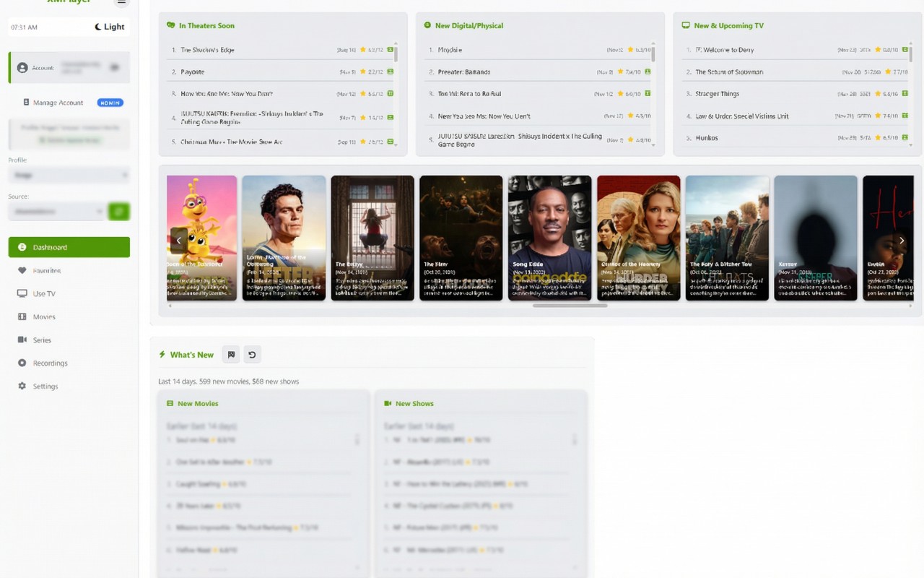The image size is (924, 578).
Task: Select JUJUTSU KAISEN title in New Digital/Physical
Action: (520, 139)
